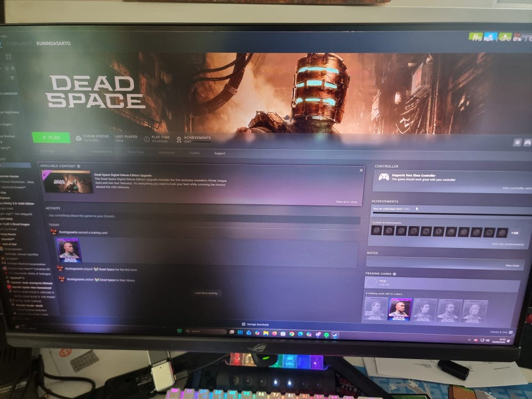The width and height of the screenshot is (532, 399).
Task: Click the Xbox controller support icon
Action: coord(383,177)
